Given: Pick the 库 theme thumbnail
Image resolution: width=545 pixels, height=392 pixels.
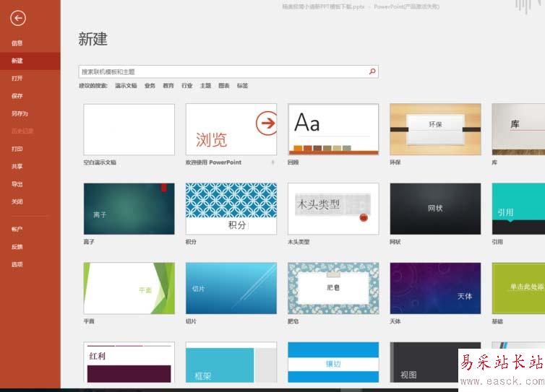Looking at the screenshot, I should tap(518, 129).
